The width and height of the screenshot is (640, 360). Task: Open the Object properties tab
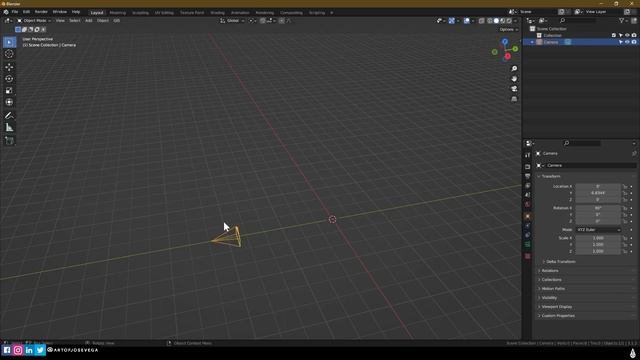[527, 216]
